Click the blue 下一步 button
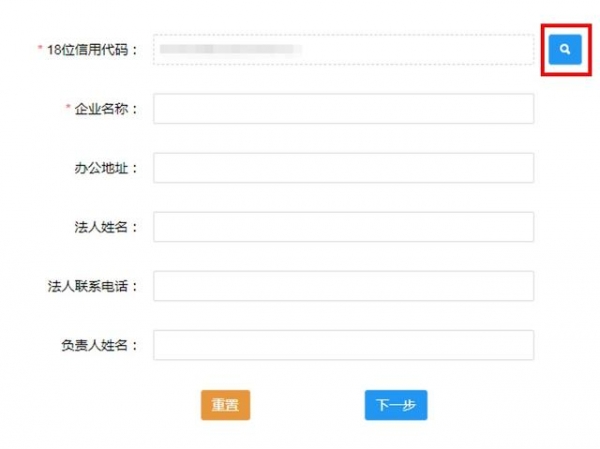 (x=395, y=405)
